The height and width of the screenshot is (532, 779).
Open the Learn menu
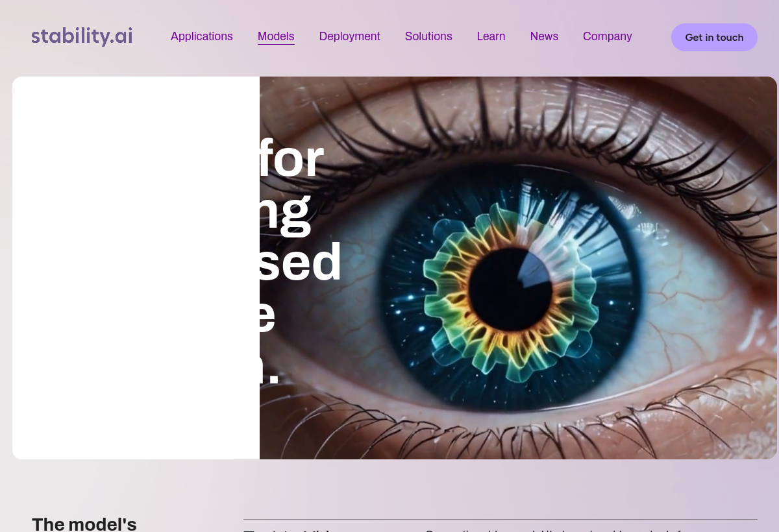point(491,36)
